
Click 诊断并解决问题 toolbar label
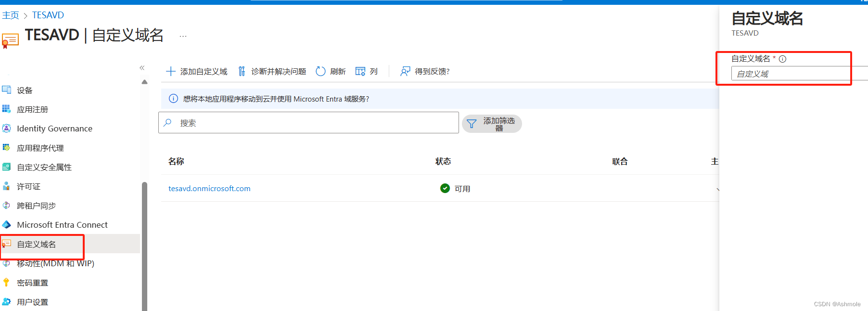coord(279,71)
